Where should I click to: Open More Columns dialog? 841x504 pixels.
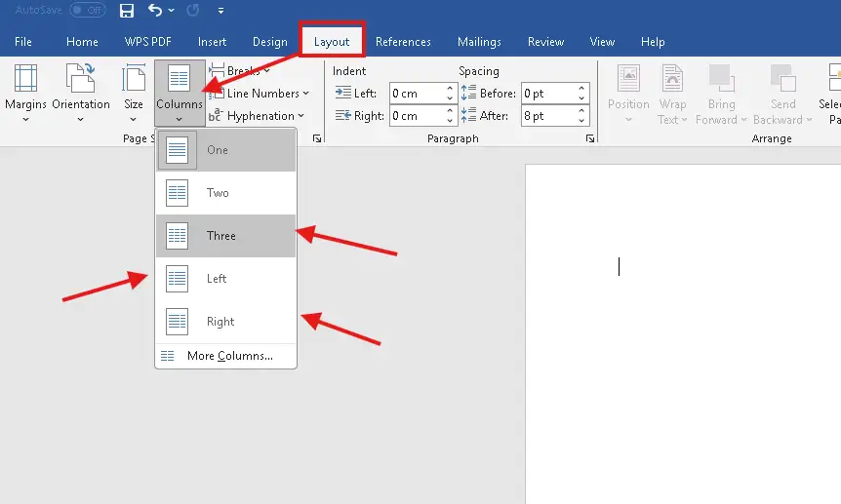(225, 356)
